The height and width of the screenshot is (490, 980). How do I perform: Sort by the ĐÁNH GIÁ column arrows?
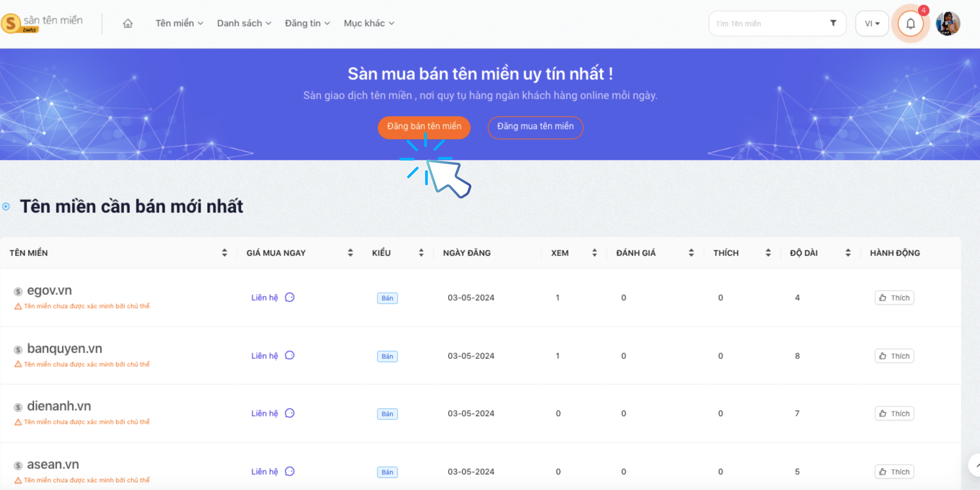[691, 253]
